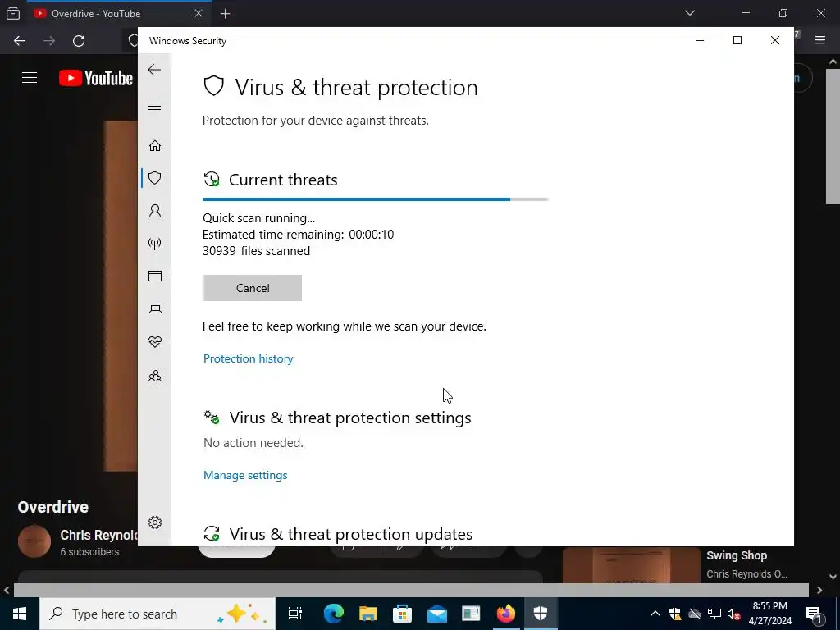Open Family options in the sidebar

[x=155, y=376]
